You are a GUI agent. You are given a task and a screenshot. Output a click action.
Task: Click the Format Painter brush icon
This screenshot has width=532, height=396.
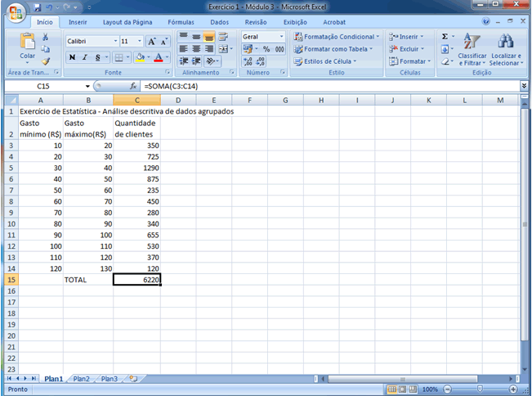46,61
